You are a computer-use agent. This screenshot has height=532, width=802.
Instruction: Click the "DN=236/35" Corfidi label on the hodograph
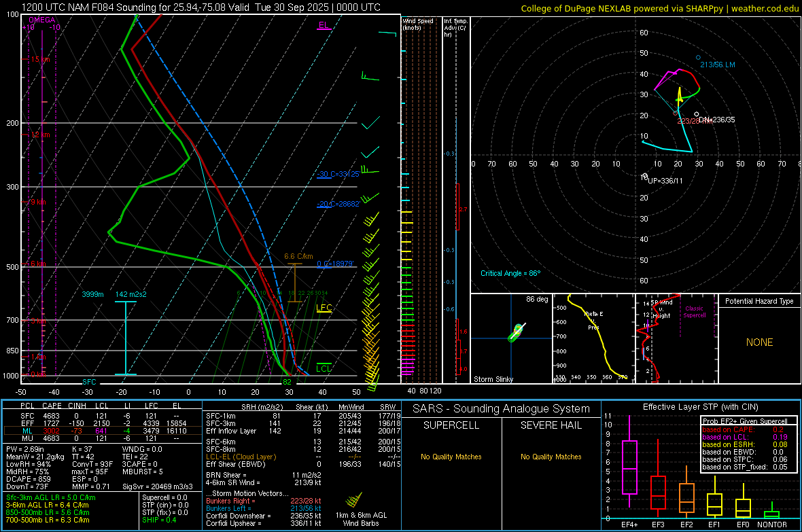tap(716, 120)
